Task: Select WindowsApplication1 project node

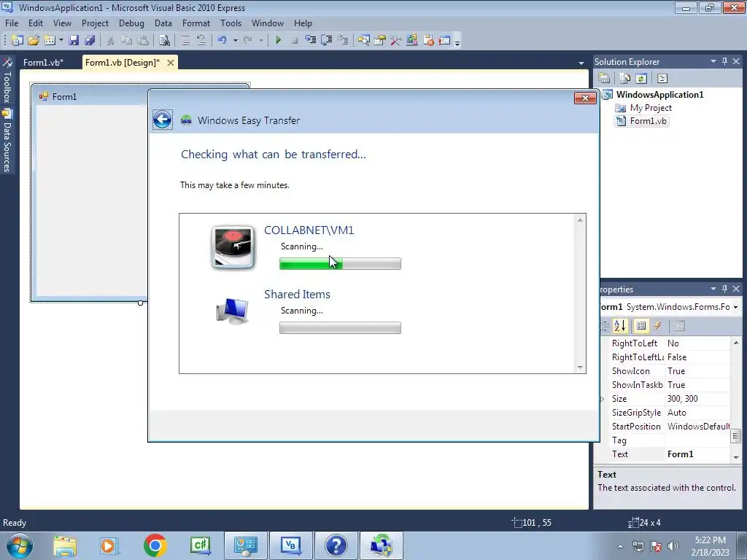Action: coord(659,94)
